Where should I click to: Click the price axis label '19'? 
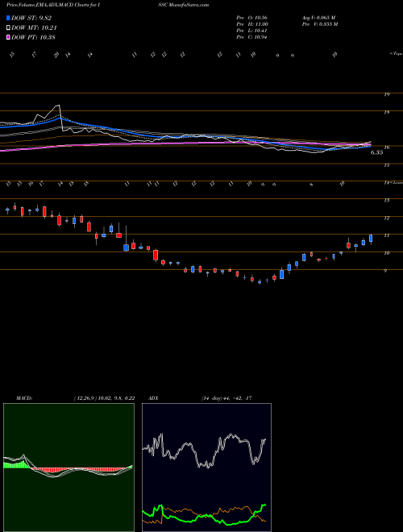tap(386, 94)
